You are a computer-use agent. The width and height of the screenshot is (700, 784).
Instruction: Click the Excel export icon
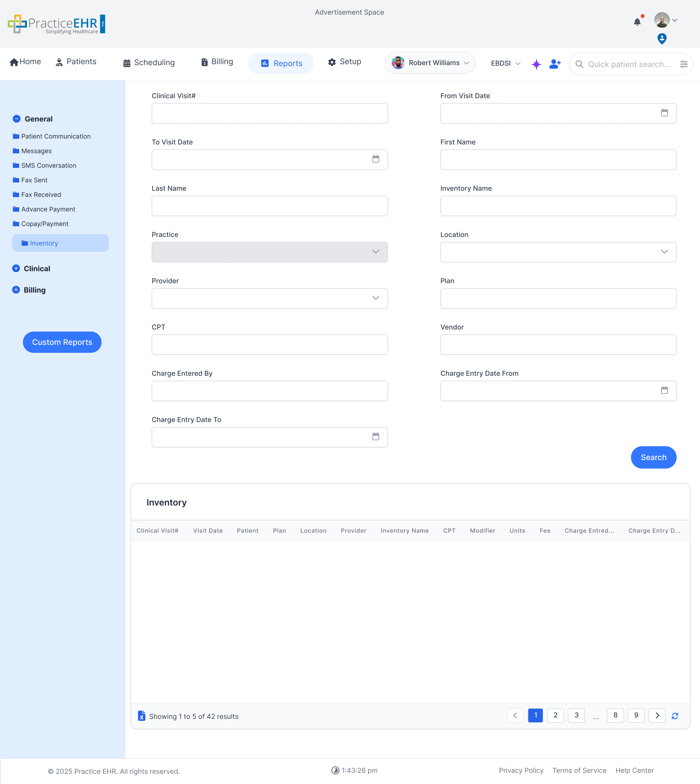tap(141, 715)
